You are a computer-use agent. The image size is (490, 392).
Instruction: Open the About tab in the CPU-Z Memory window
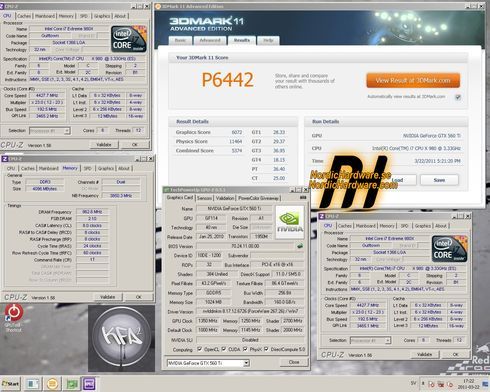[x=124, y=168]
